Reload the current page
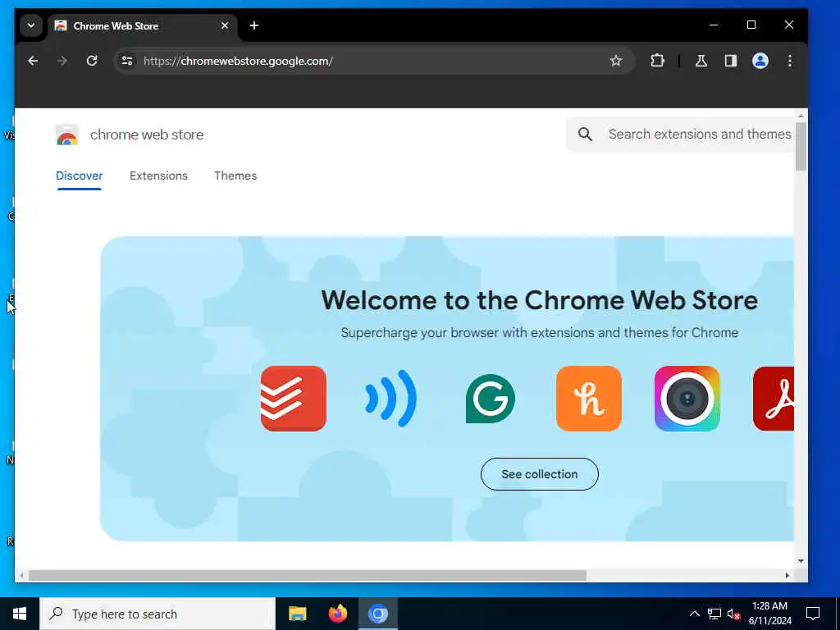Viewport: 840px width, 630px height. (x=92, y=61)
